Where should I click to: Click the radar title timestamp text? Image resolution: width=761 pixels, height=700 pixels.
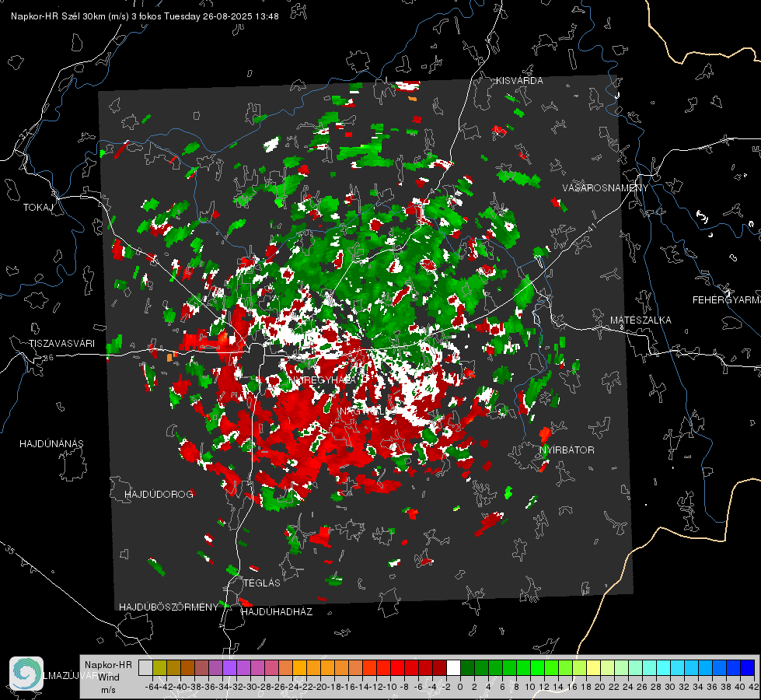tap(145, 16)
